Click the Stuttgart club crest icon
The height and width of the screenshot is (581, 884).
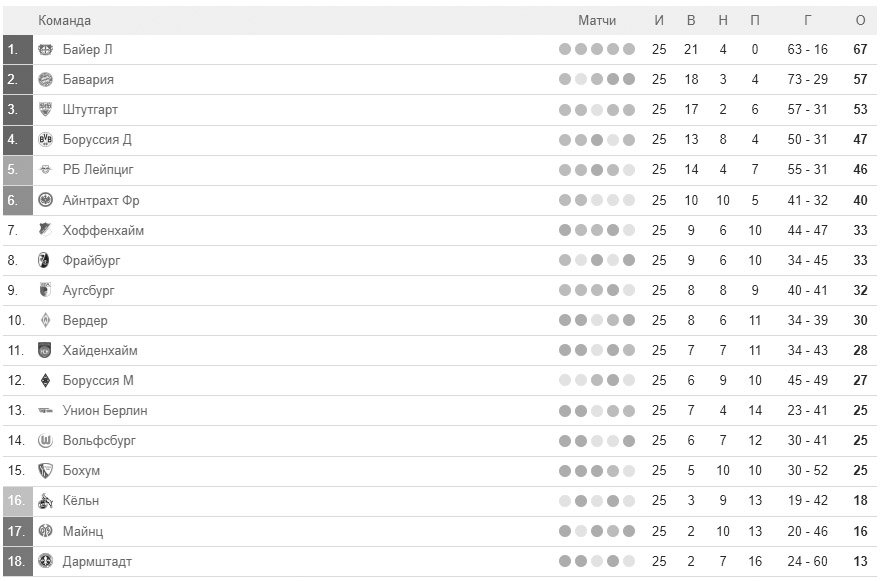tap(45, 109)
